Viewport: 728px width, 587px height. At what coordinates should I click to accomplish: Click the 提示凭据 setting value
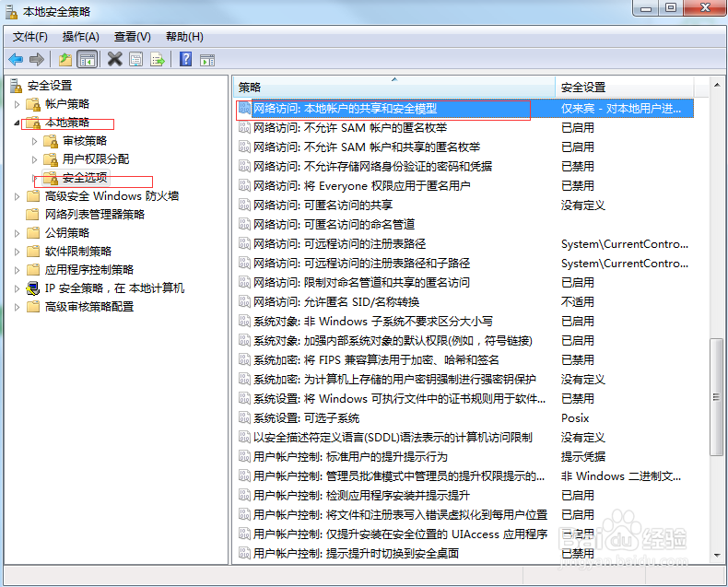point(583,456)
